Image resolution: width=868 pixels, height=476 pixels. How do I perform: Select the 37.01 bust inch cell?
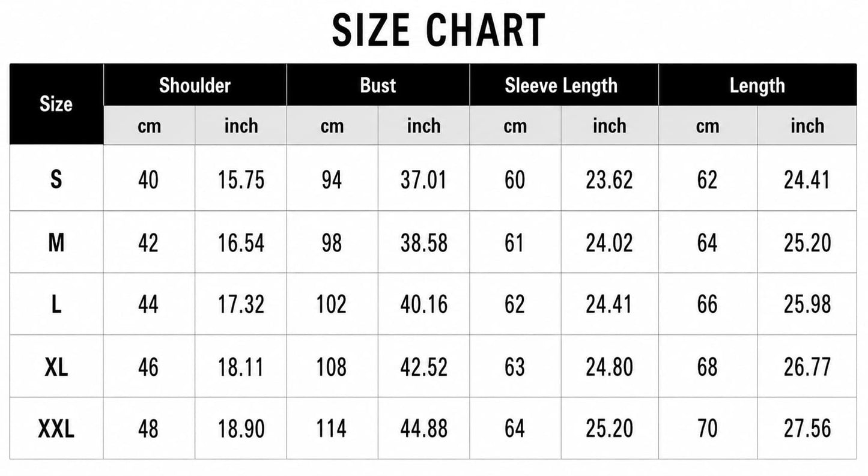pos(423,179)
